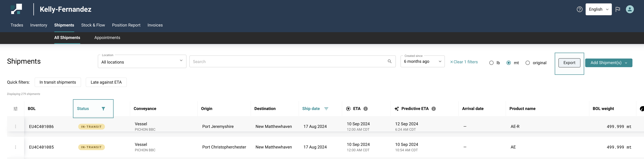Click the ETA info icon
Screen dimensions: 644x159
(x=365, y=109)
